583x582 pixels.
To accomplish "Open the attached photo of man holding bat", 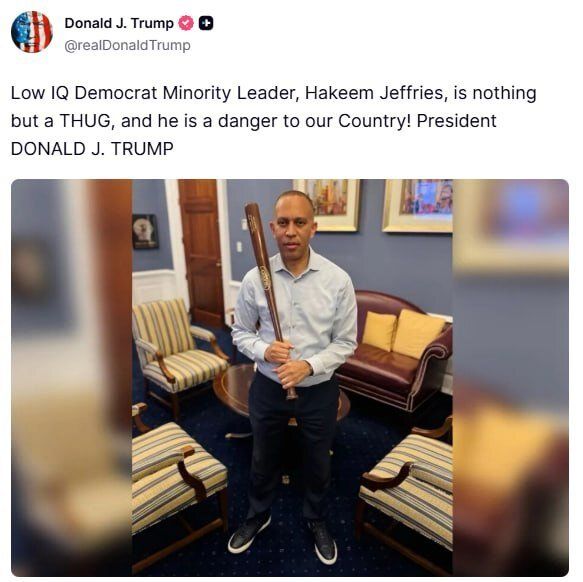I will point(292,377).
